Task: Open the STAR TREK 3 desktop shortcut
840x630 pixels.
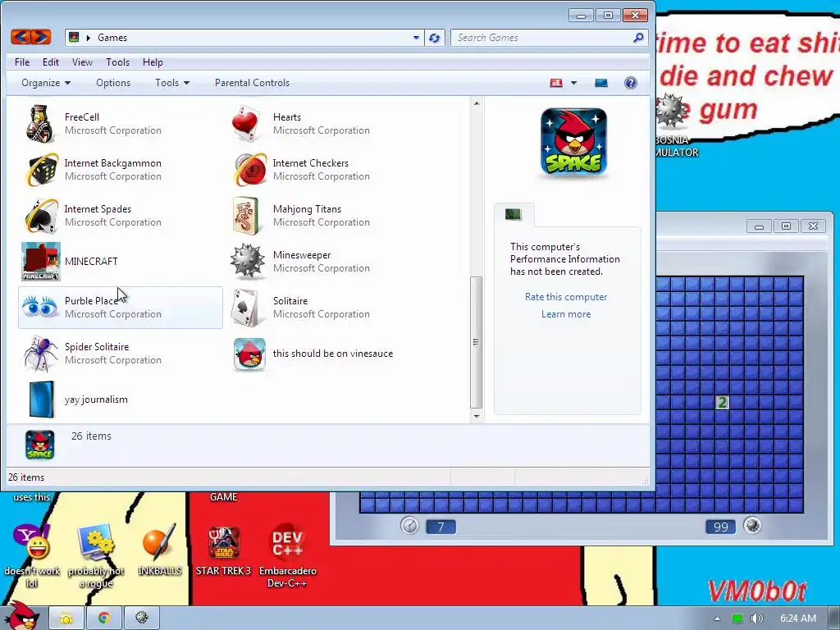Action: pyautogui.click(x=223, y=549)
